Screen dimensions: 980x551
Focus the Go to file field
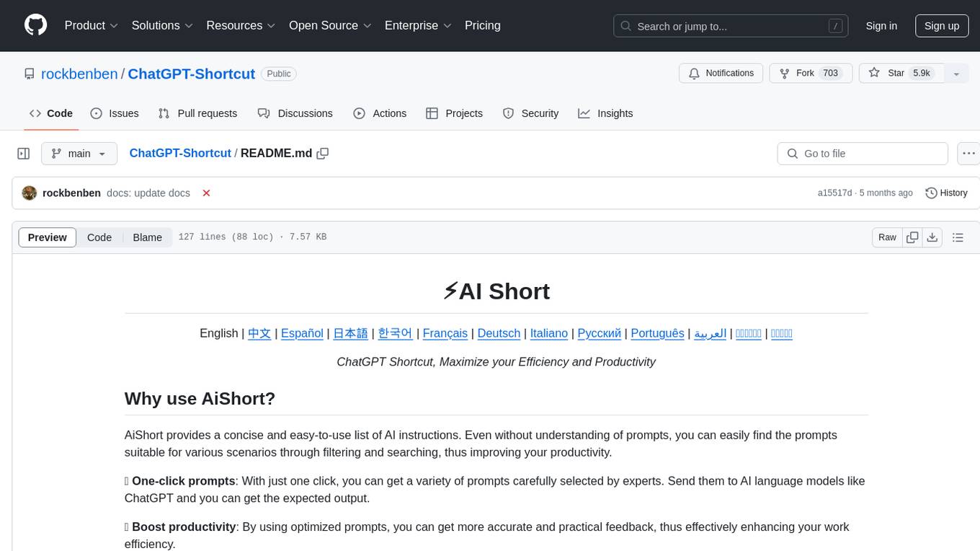pos(863,154)
